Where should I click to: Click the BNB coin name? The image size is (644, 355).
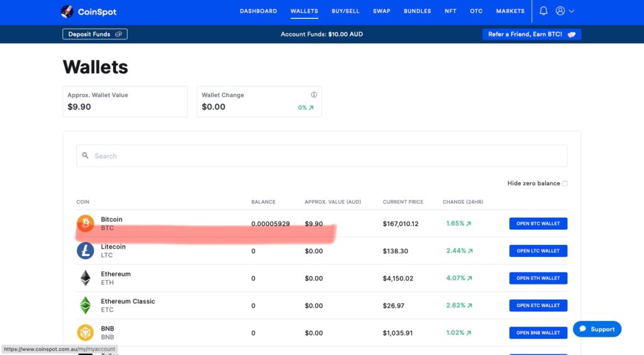108,329
